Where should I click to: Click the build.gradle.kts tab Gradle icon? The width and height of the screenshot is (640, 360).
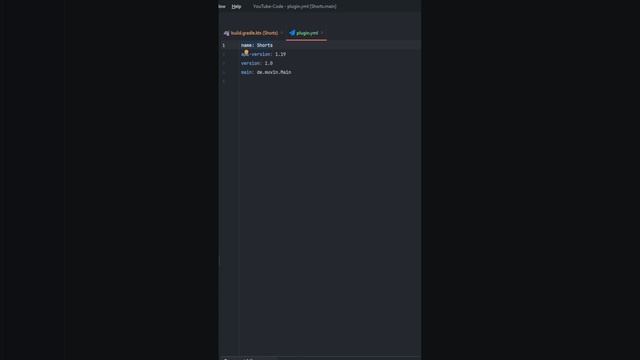pyautogui.click(x=227, y=33)
